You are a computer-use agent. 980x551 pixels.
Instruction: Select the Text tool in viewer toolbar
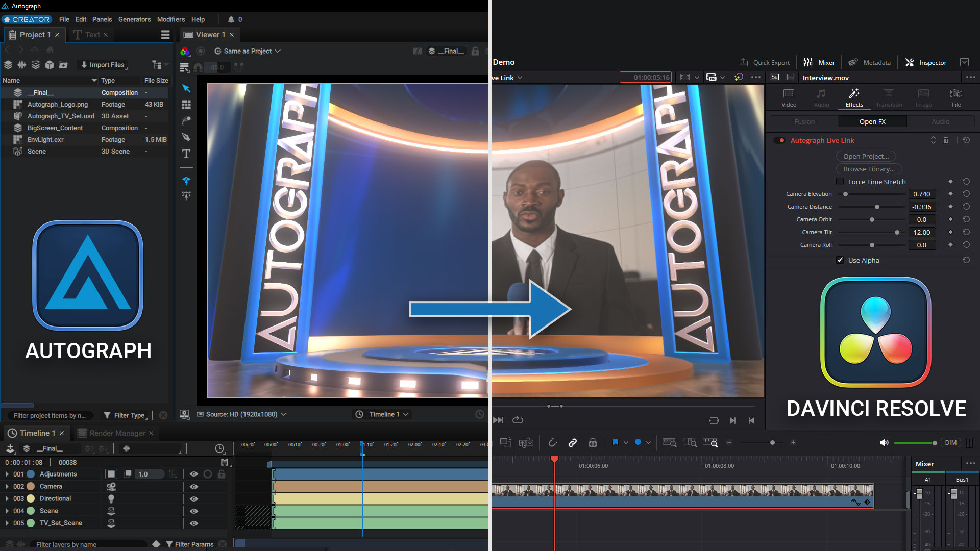(186, 154)
